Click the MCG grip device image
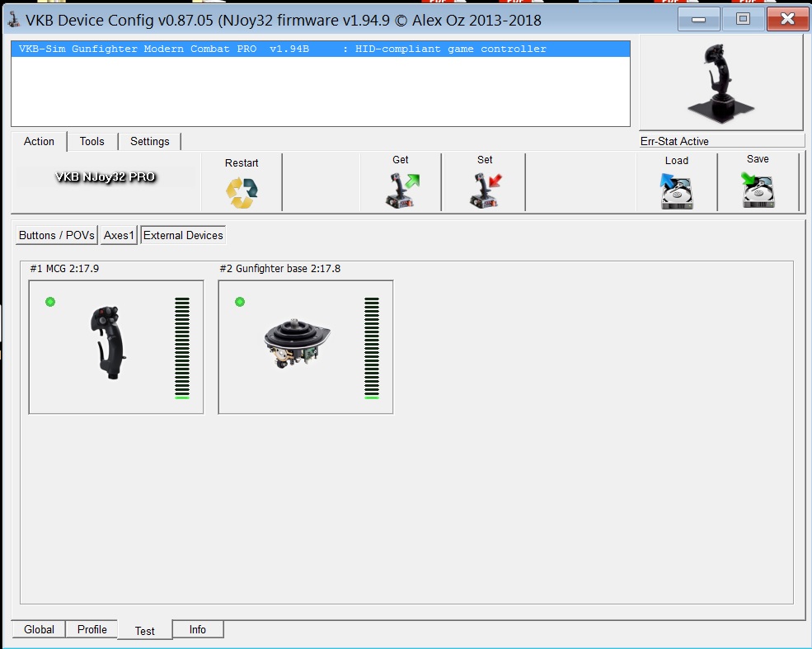 109,342
